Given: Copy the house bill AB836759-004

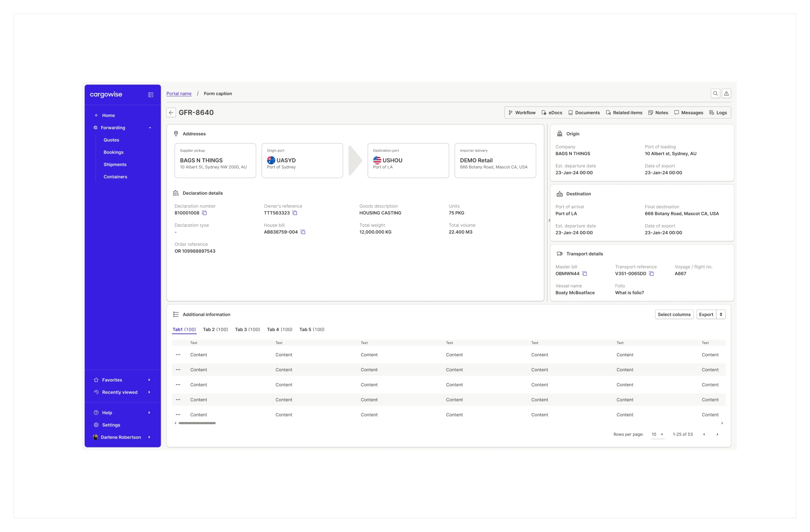Looking at the screenshot, I should [x=303, y=232].
